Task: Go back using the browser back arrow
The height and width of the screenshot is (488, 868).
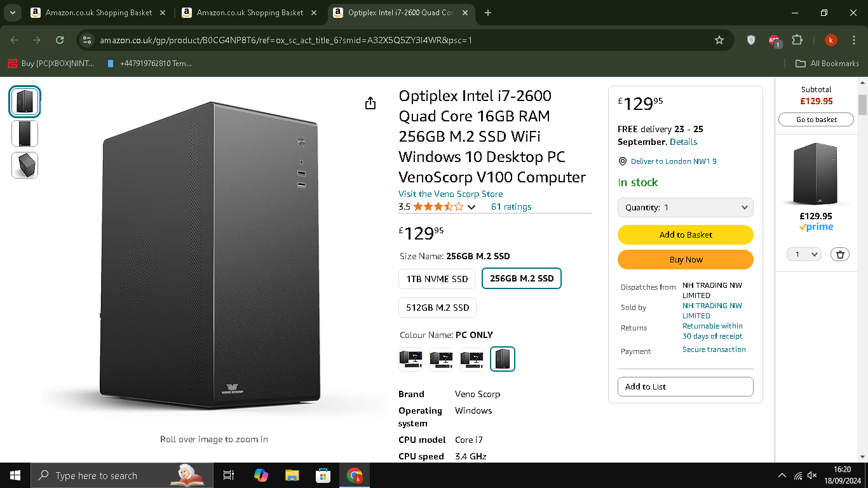Action: [15, 40]
